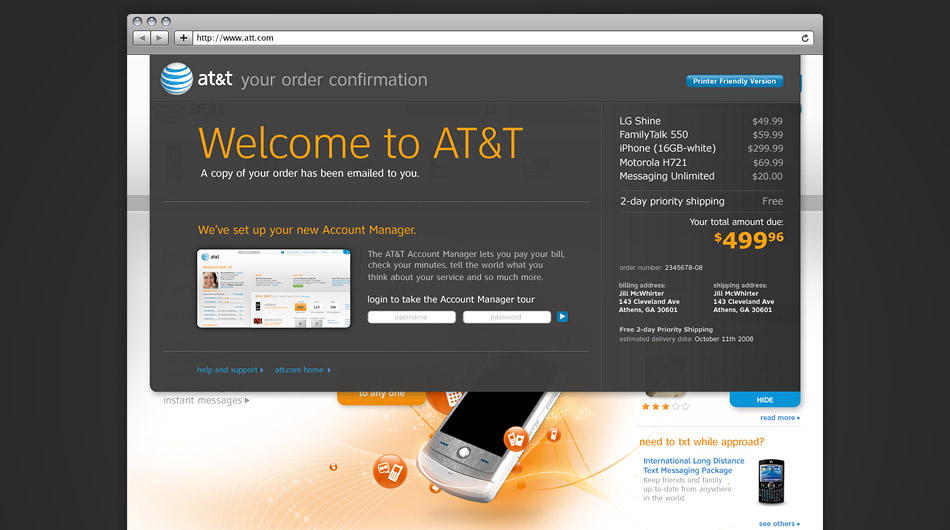Click the AT&T globe logo

coord(177,79)
